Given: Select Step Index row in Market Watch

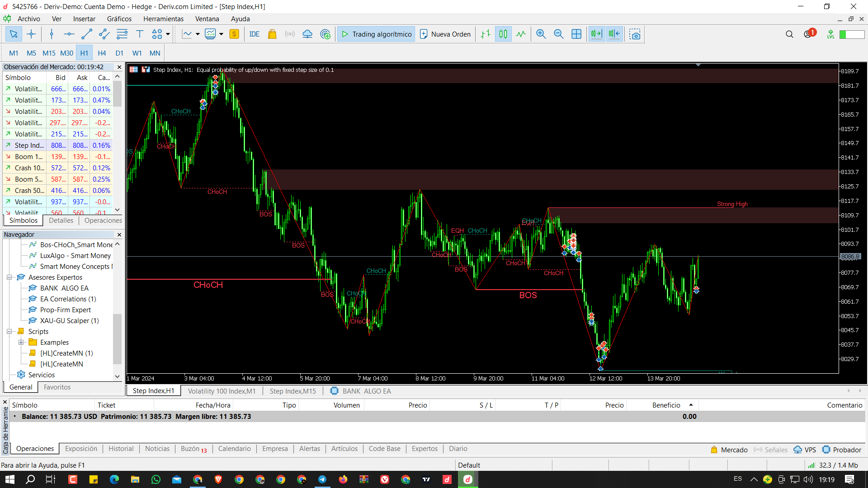Looking at the screenshot, I should [x=58, y=145].
